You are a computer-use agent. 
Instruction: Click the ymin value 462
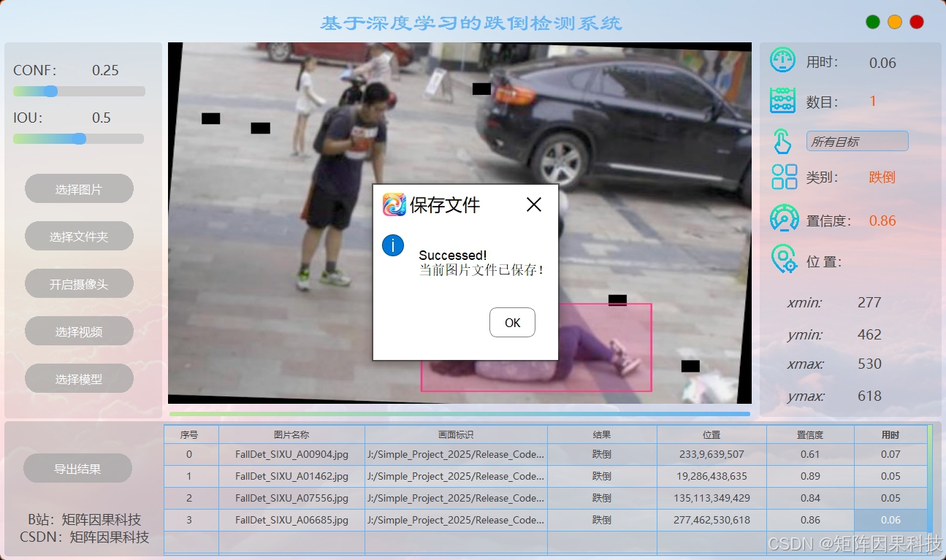click(869, 334)
